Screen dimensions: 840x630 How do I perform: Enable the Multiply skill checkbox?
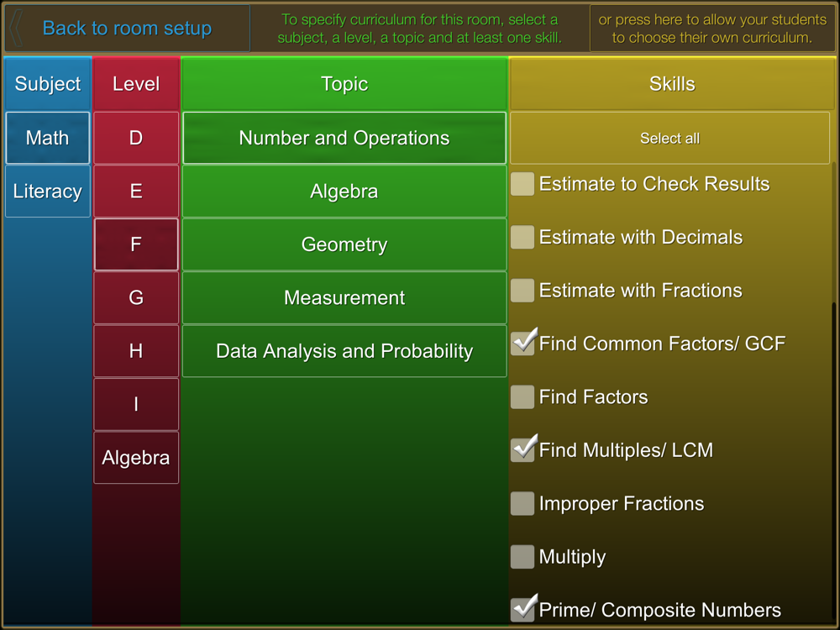[522, 557]
